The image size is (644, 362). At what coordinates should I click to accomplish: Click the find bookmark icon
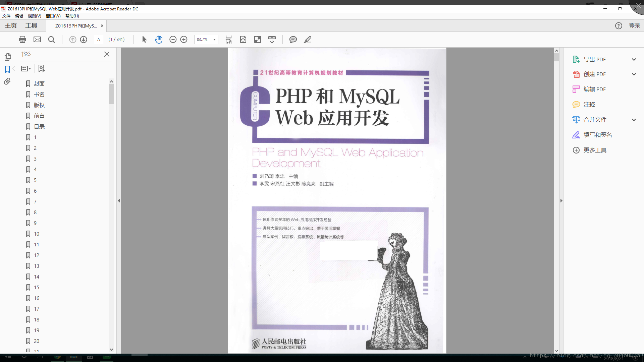point(41,68)
